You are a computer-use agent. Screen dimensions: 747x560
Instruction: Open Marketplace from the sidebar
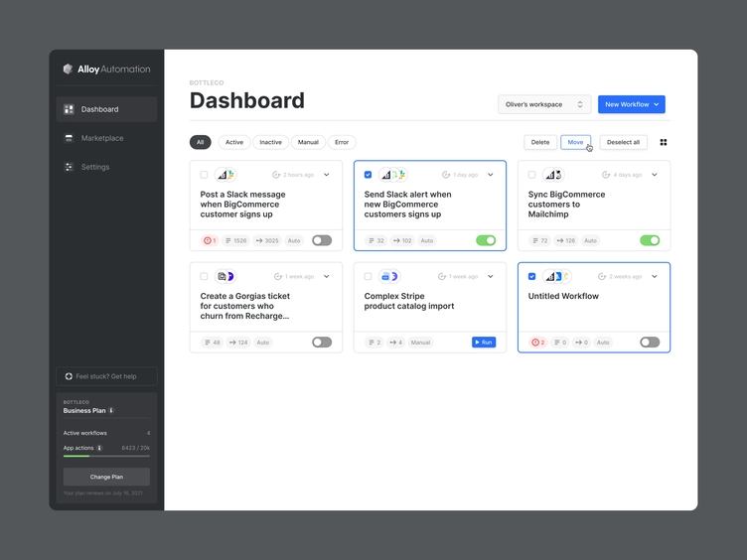106,138
